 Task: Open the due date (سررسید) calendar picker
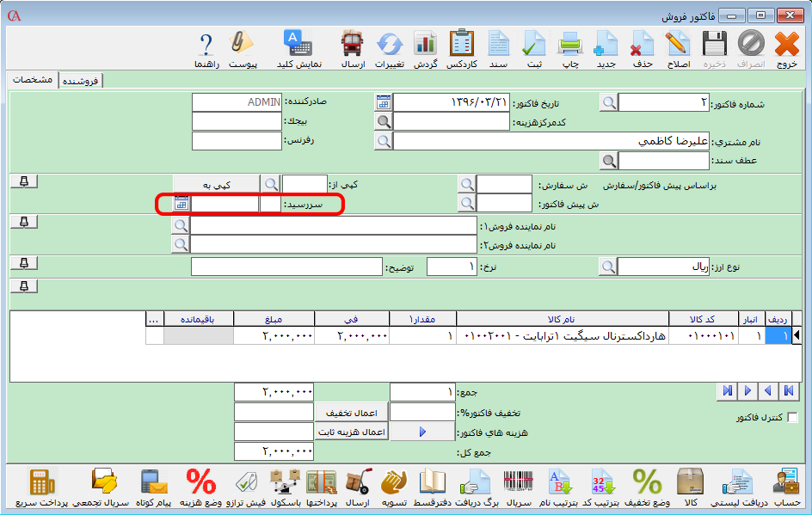(x=181, y=204)
